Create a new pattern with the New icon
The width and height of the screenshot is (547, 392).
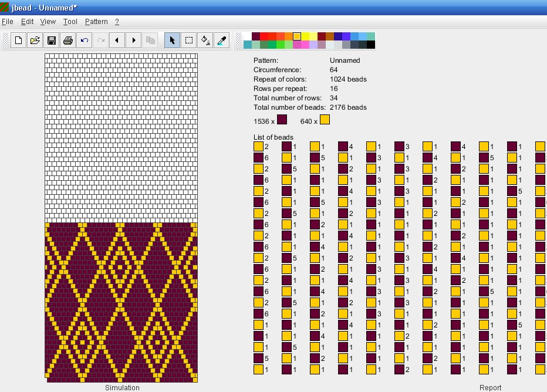click(19, 40)
